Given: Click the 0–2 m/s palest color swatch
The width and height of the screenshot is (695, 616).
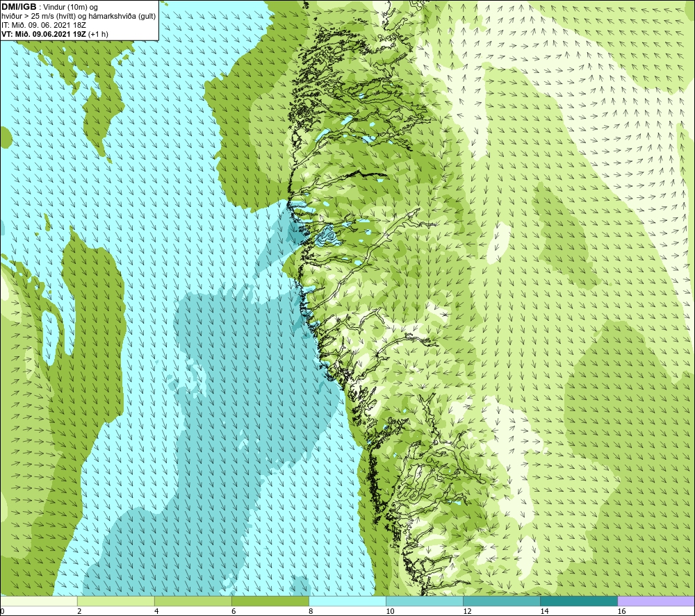Looking at the screenshot, I should click(x=38, y=601).
